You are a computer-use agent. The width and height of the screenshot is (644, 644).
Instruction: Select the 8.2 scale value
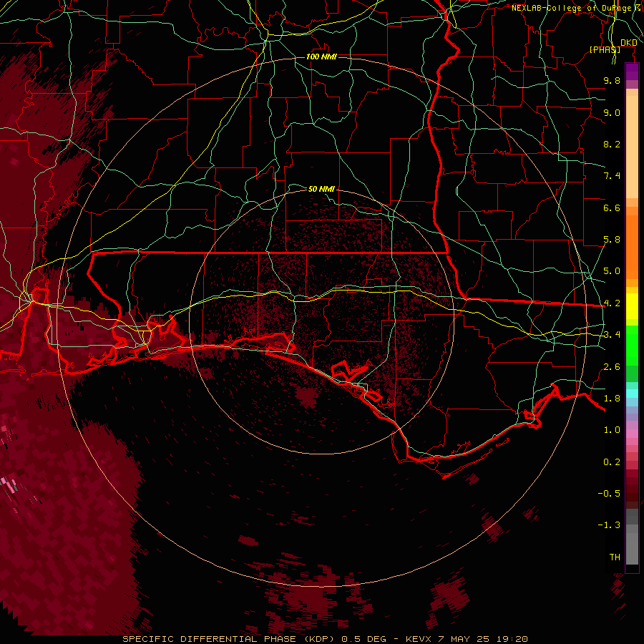(x=612, y=144)
